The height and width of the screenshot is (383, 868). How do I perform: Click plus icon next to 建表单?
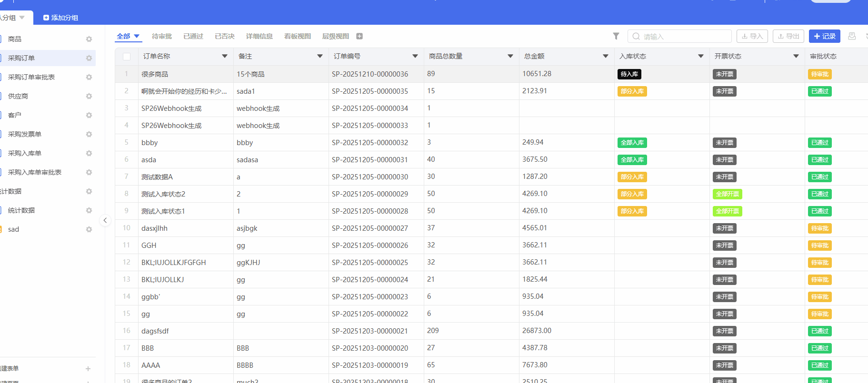click(88, 369)
